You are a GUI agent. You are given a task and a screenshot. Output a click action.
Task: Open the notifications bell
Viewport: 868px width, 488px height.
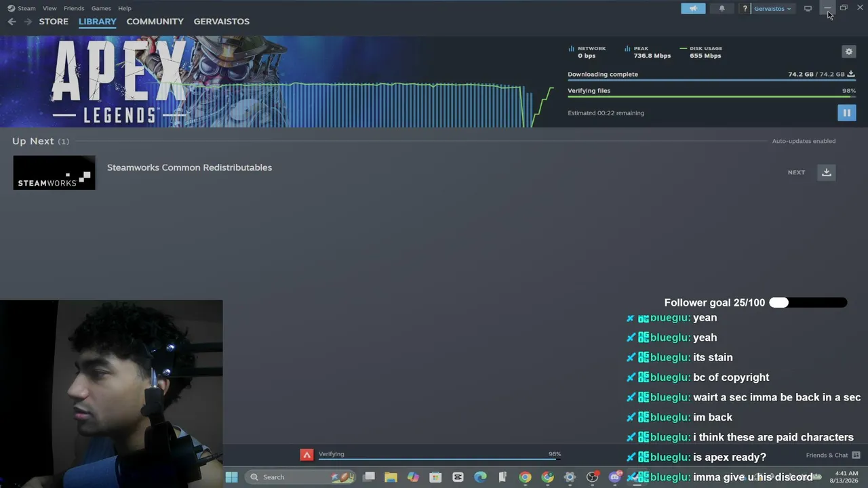point(722,8)
